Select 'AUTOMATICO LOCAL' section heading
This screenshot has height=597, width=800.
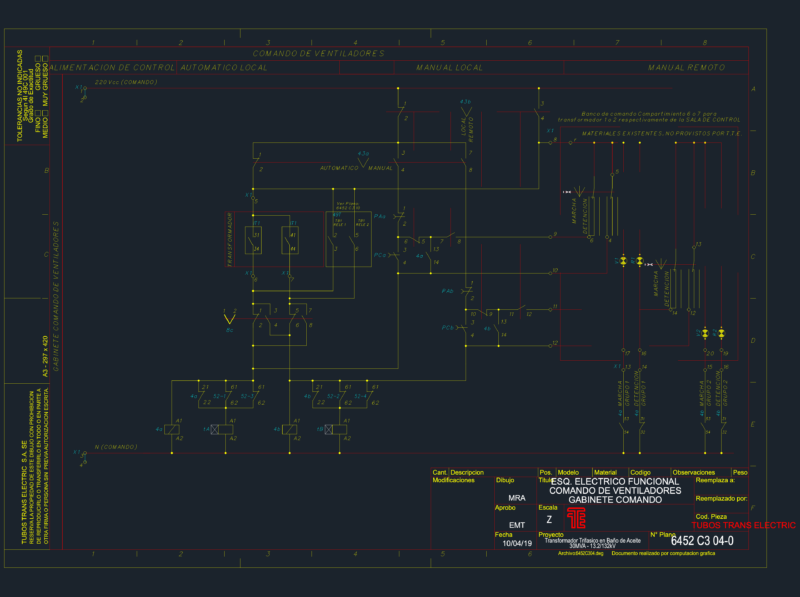point(223,67)
